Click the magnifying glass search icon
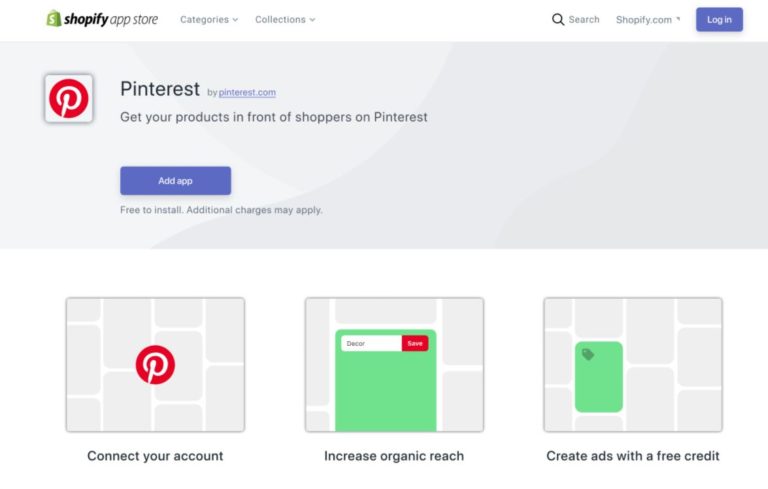Viewport: 768px width, 489px height. tap(558, 20)
